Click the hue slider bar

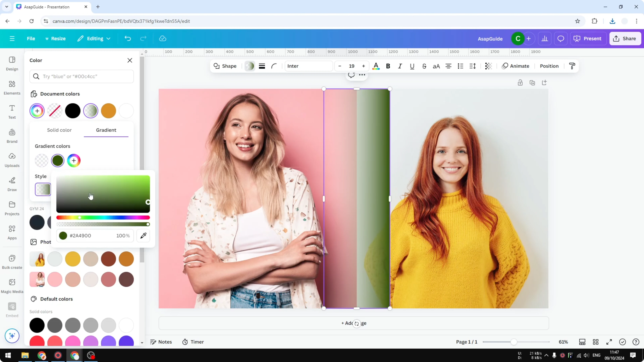click(103, 218)
